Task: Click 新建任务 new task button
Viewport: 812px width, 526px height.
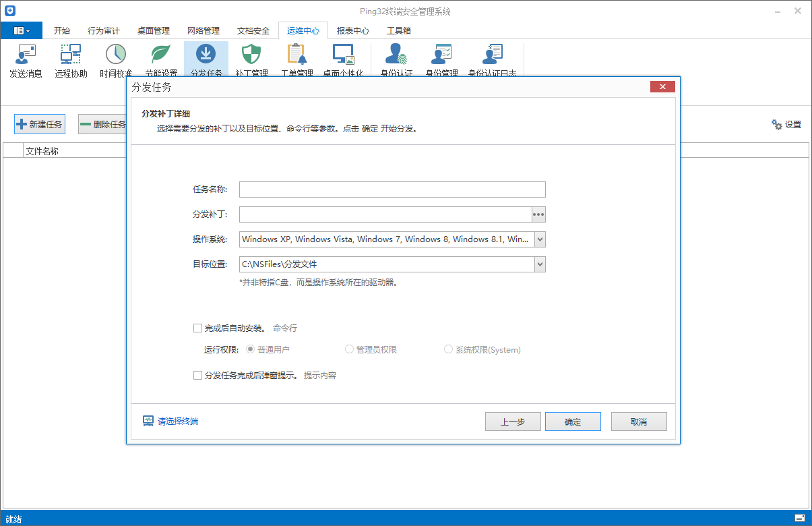Action: coord(40,124)
